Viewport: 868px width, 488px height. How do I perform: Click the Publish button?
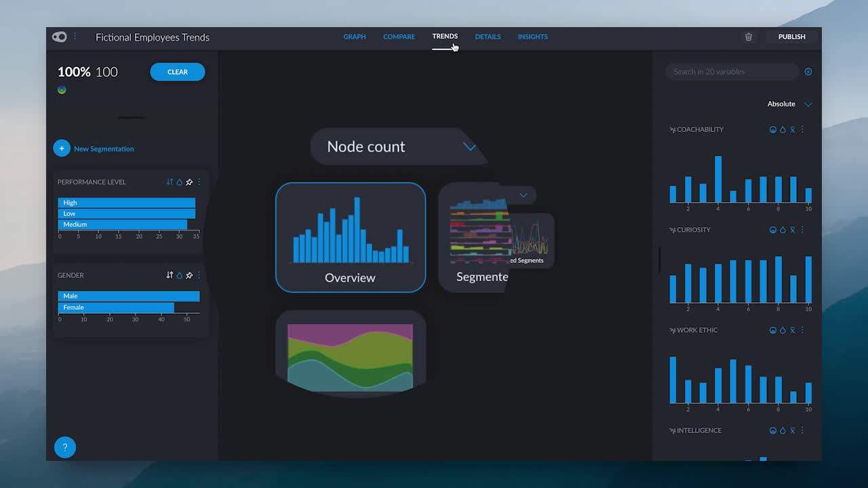pyautogui.click(x=792, y=37)
